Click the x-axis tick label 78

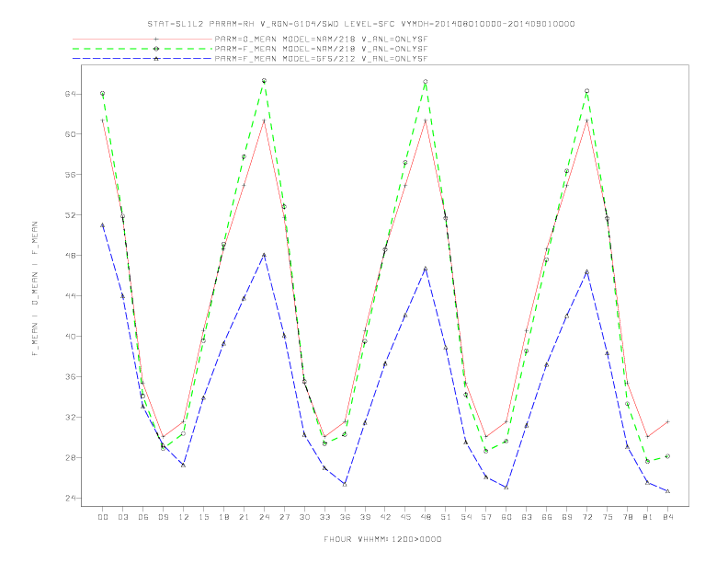(627, 517)
